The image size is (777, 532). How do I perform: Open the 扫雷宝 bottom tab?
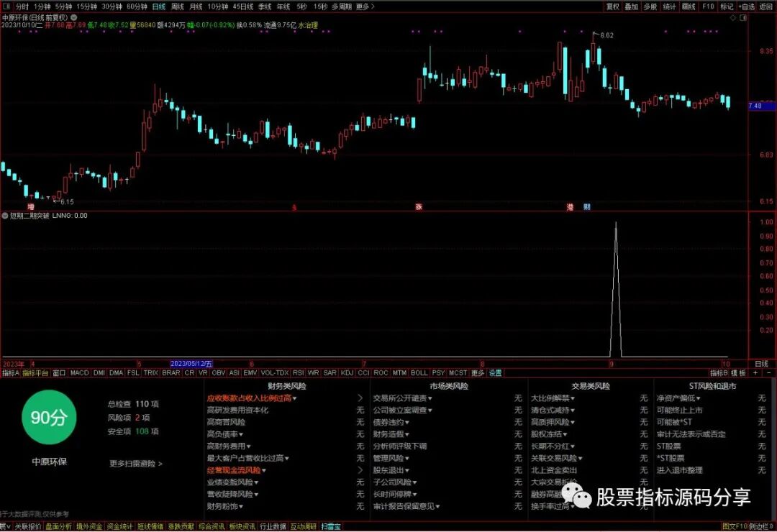[331, 526]
